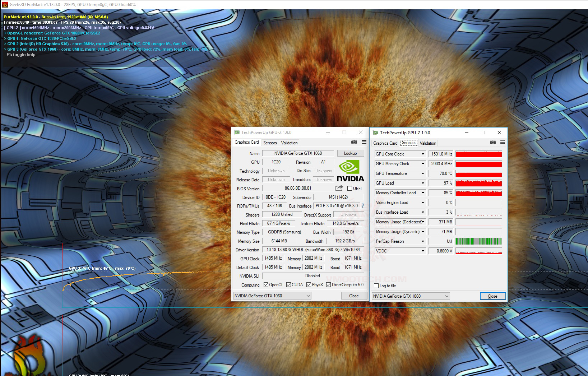Open the Memory Usage (Dynamic) dropdown
Viewport: 588px width, 376px height.
click(x=423, y=232)
